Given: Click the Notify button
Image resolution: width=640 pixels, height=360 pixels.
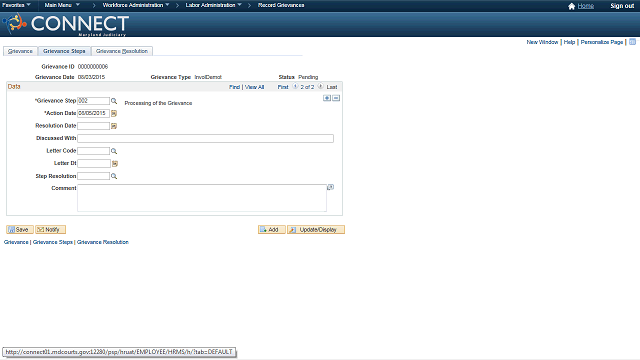Looking at the screenshot, I should click(50, 230).
